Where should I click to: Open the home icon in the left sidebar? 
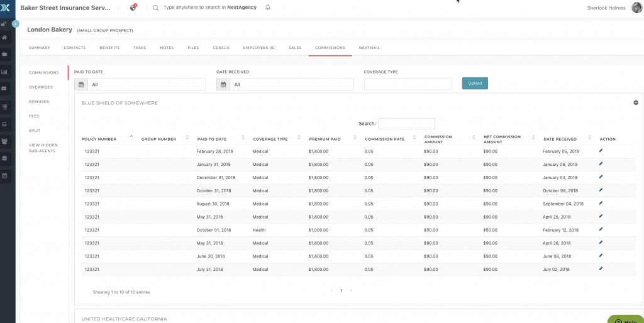(5, 38)
